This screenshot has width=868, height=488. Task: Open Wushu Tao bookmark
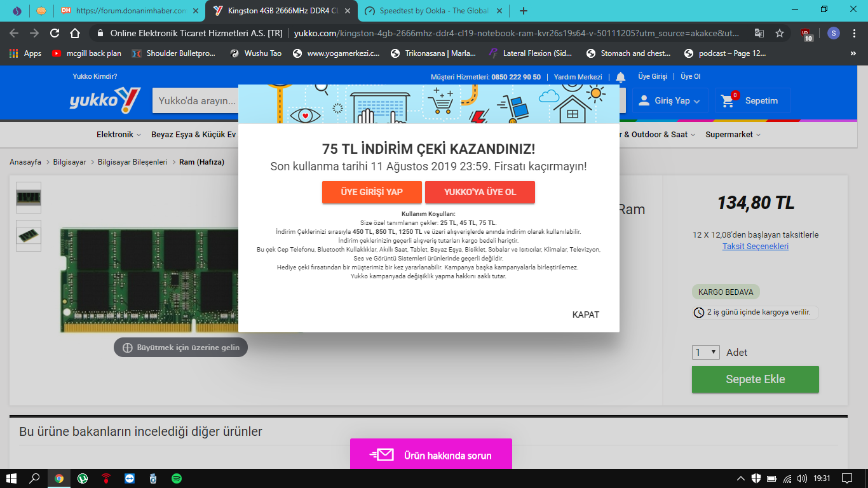coord(255,53)
